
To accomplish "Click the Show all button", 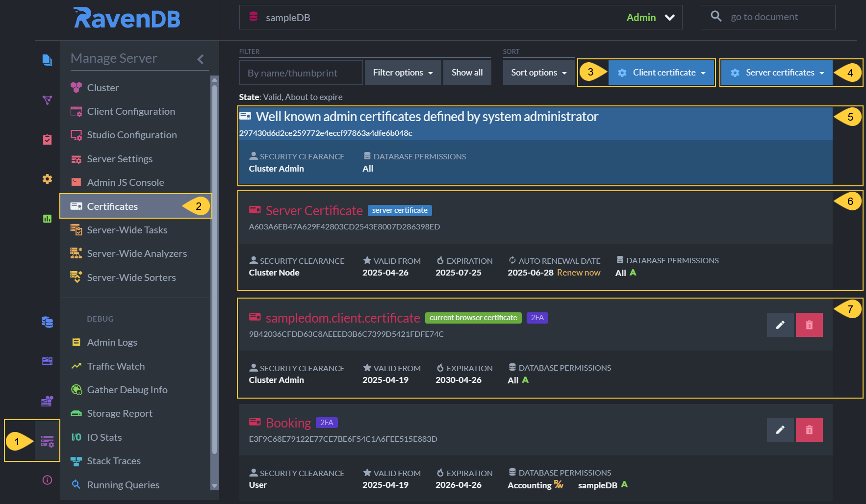I will 467,73.
